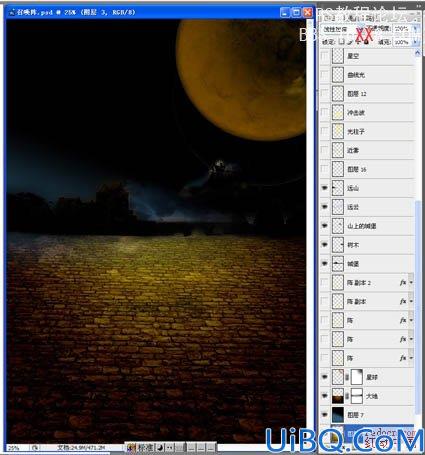Image resolution: width=425 pixels, height=455 pixels.
Task: Hide the 远山 layer eye icon
Action: coord(324,188)
